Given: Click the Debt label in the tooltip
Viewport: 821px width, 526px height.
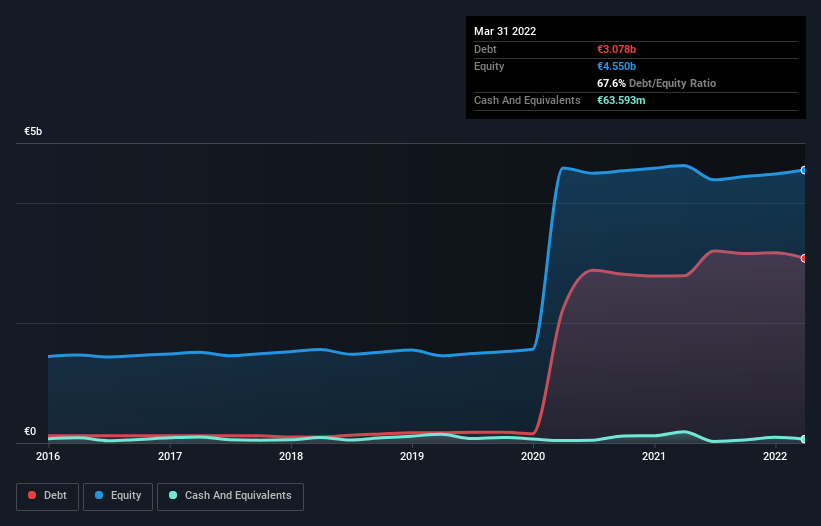Looking at the screenshot, I should (x=485, y=49).
